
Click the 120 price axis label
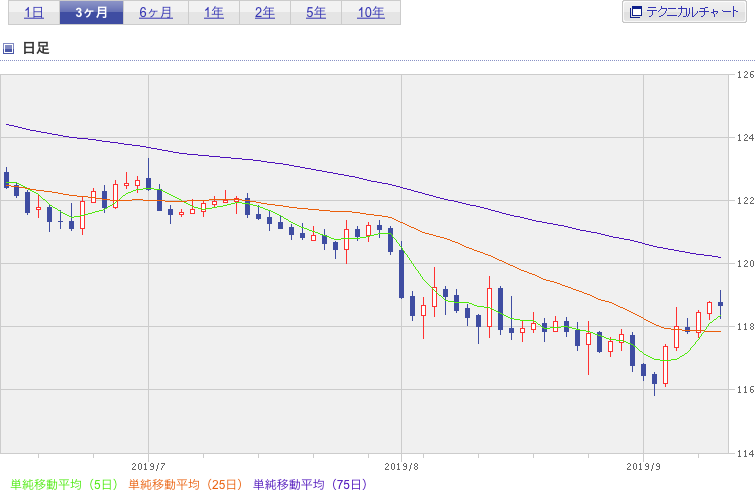[745, 263]
